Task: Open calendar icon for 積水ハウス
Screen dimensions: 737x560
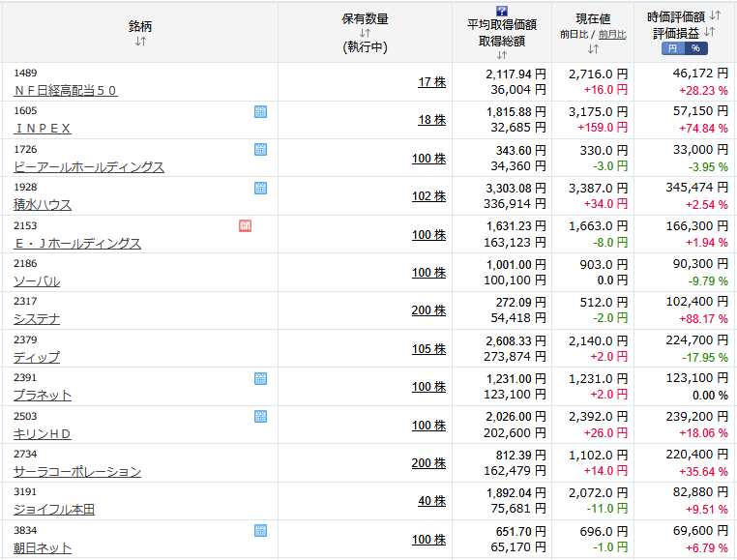Action: pyautogui.click(x=260, y=188)
